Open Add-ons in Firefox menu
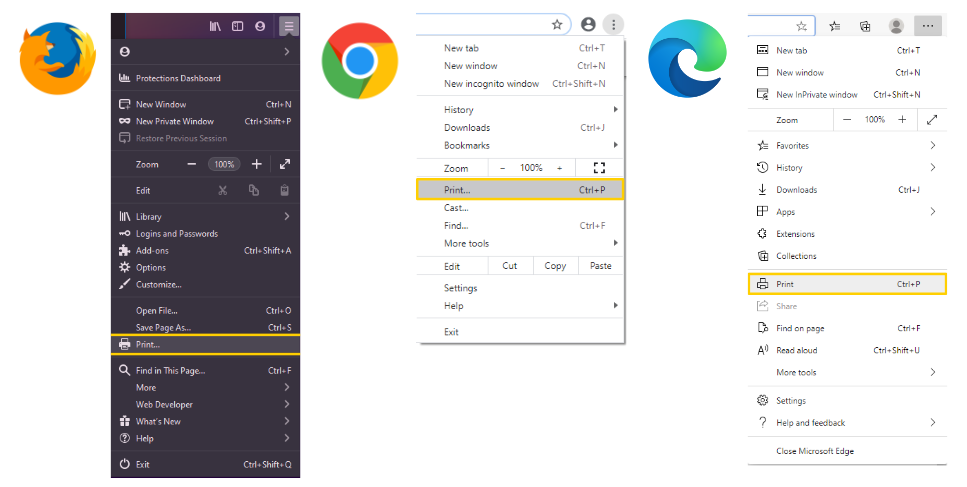Viewport: 967px width, 487px height. coord(205,251)
